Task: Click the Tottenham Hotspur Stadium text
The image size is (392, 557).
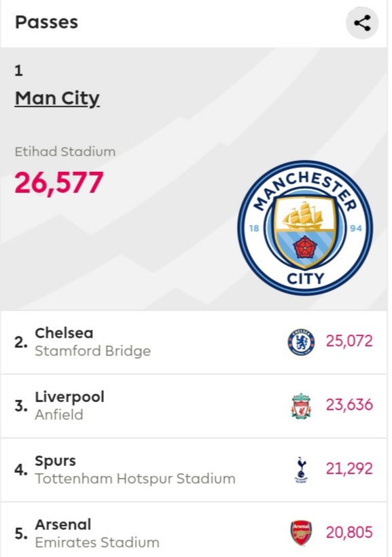Action: click(x=135, y=479)
